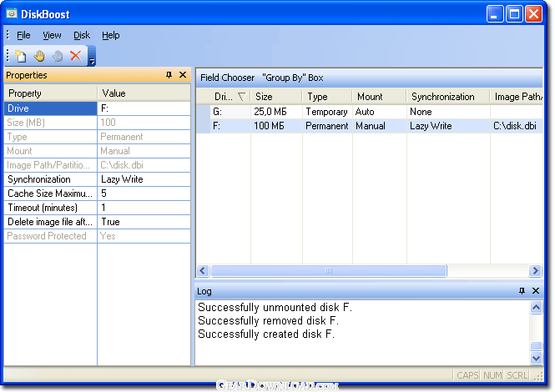Open the Help menu
Image resolution: width=555 pixels, height=392 pixels.
110,35
